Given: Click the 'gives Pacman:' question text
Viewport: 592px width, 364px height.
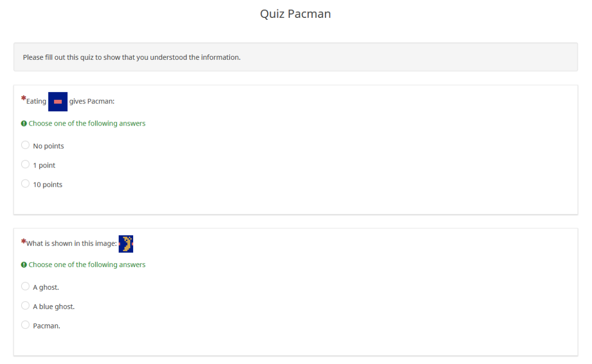Looking at the screenshot, I should (x=92, y=101).
